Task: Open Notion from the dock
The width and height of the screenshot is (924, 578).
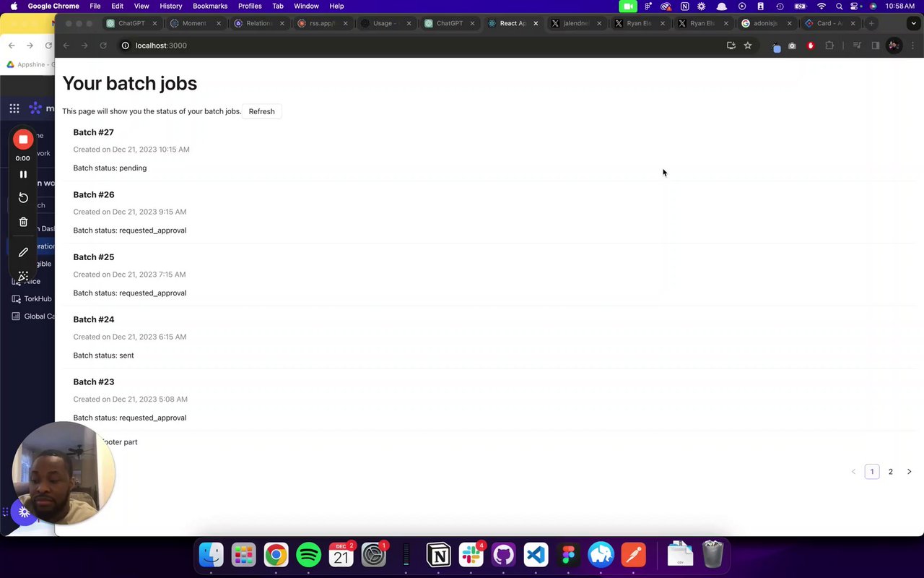Action: pos(438,555)
